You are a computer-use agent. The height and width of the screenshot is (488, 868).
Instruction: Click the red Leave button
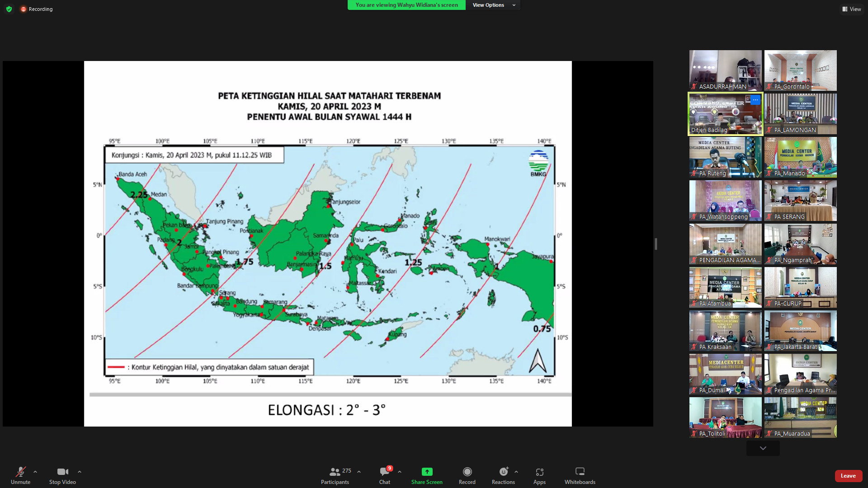(848, 476)
